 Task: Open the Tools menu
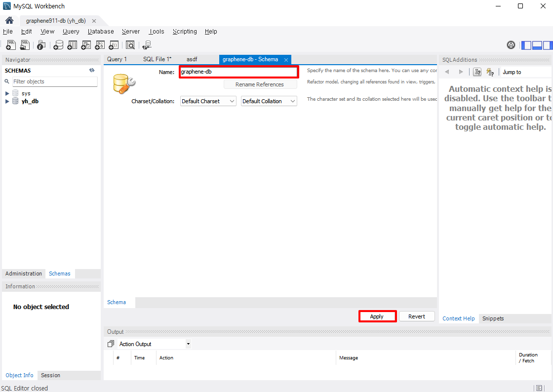click(x=157, y=32)
